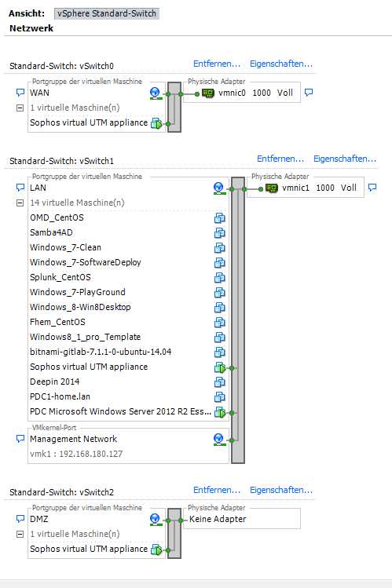Click the LAN port group globe icon
This screenshot has width=392, height=588.
pos(219,188)
